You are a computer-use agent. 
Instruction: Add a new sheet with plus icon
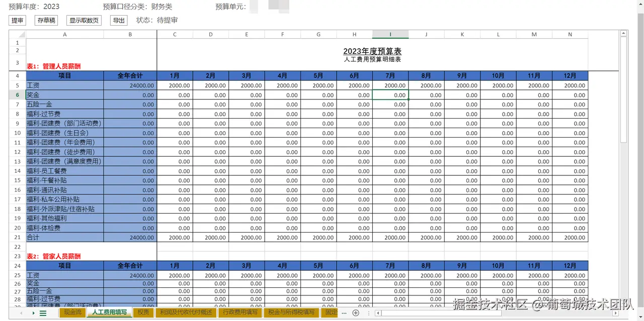pos(356,313)
